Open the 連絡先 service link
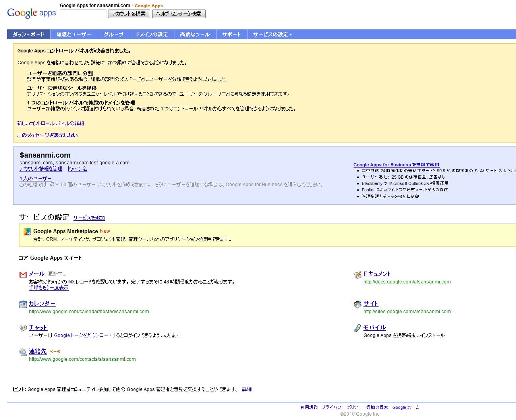The width and height of the screenshot is (516, 420). coord(38,351)
